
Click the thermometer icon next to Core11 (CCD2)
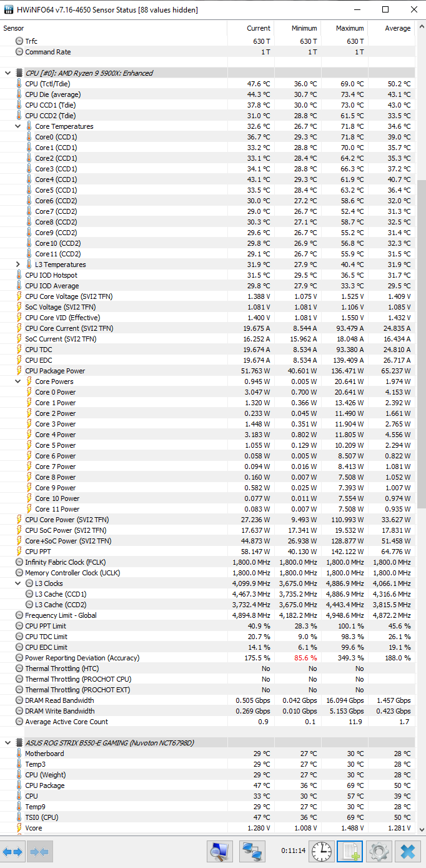click(29, 254)
